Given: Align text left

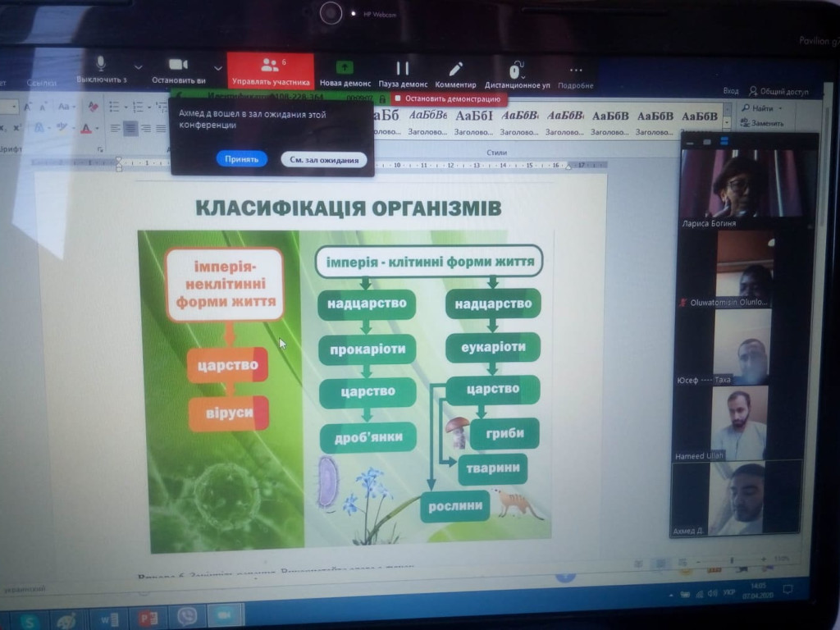Looking at the screenshot, I should tap(115, 129).
